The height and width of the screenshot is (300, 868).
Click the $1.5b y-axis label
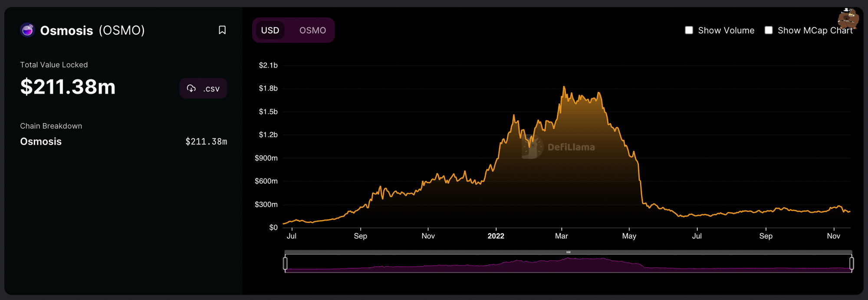click(268, 111)
